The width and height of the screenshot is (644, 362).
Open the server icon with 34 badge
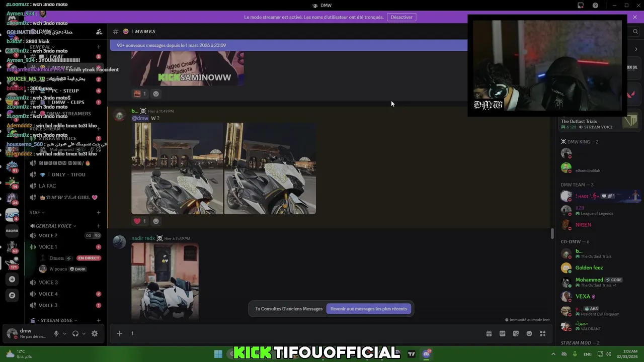12,198
